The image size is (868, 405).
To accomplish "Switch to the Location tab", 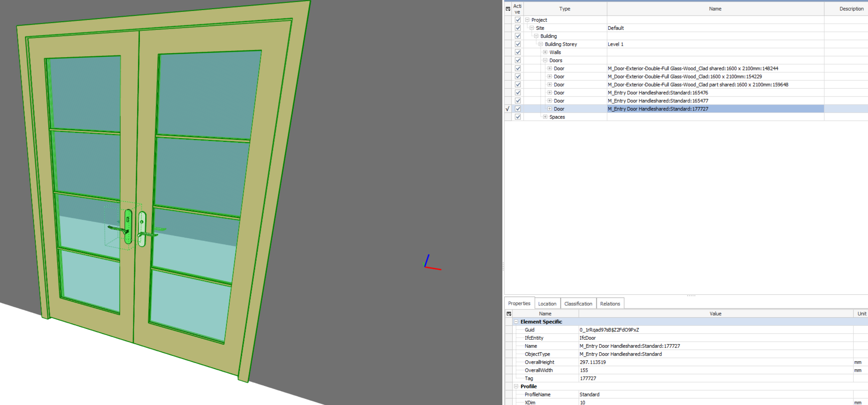I will pyautogui.click(x=547, y=303).
